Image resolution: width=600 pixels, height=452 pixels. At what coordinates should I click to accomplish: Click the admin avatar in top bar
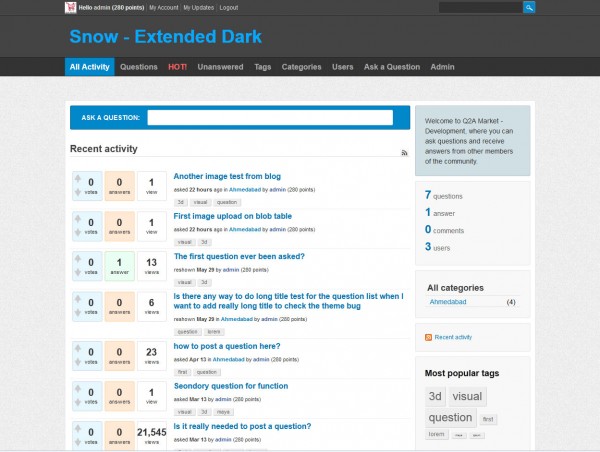71,7
